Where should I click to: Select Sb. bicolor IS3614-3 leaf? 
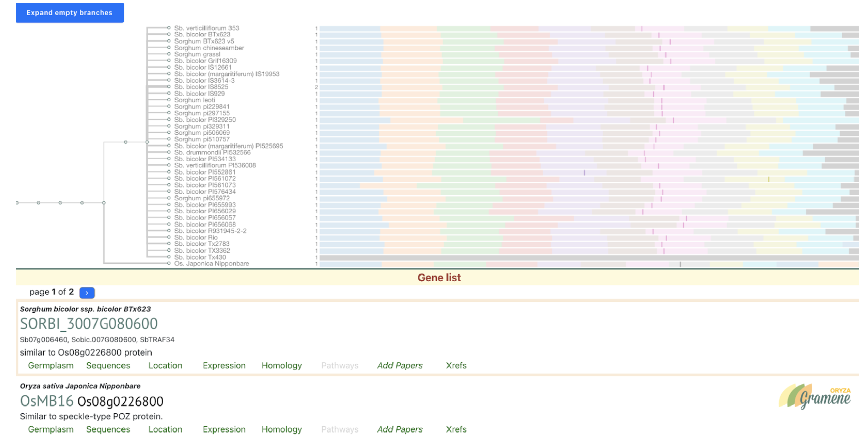pyautogui.click(x=204, y=80)
